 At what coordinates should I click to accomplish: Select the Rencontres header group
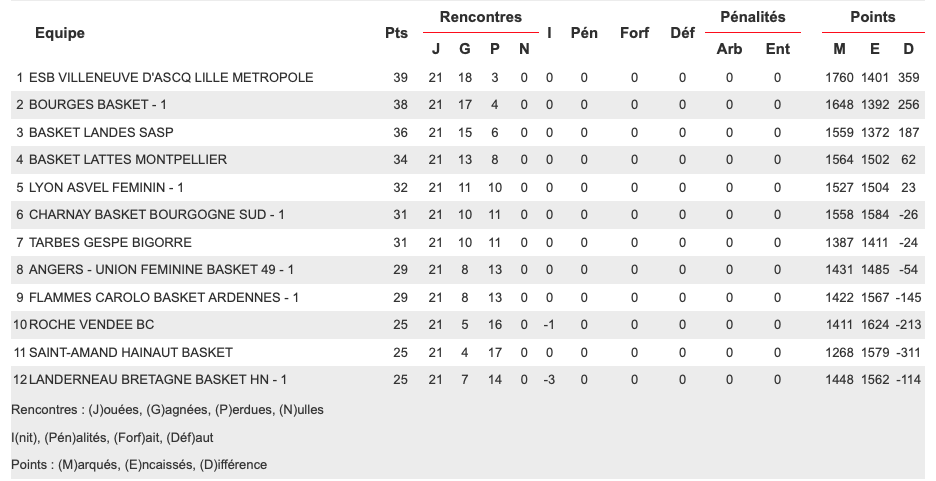(x=480, y=17)
